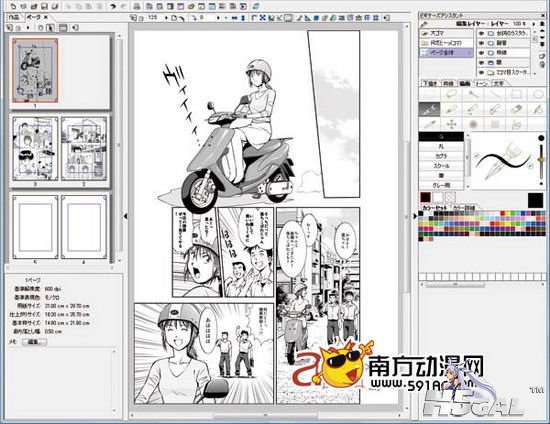Select the transparent color box
The width and height of the screenshot is (550, 424).
tap(450, 197)
